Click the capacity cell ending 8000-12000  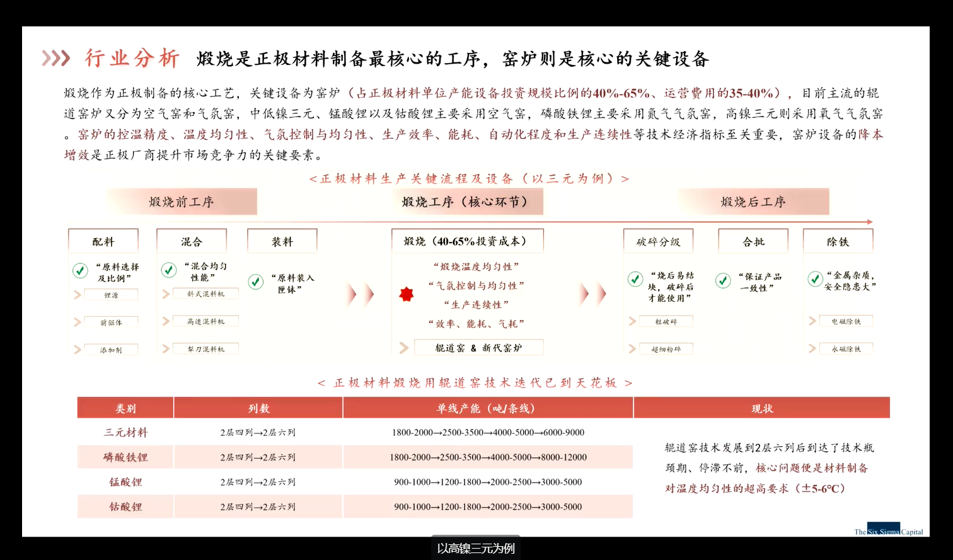[x=488, y=457]
